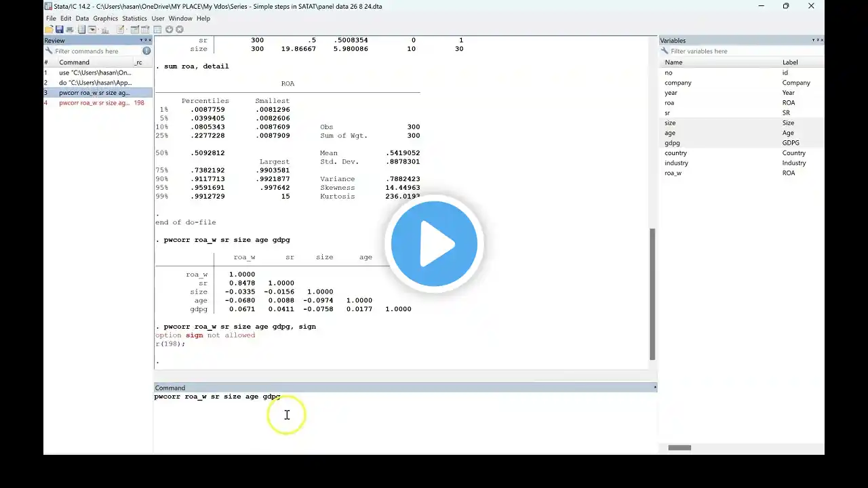Close the Review panel
The image size is (868, 488).
pyautogui.click(x=149, y=40)
